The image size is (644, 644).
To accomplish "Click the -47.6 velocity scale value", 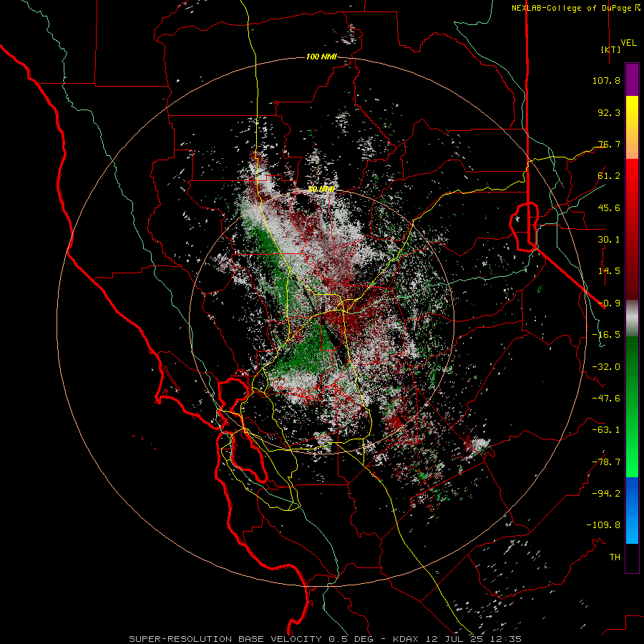I will (x=606, y=399).
